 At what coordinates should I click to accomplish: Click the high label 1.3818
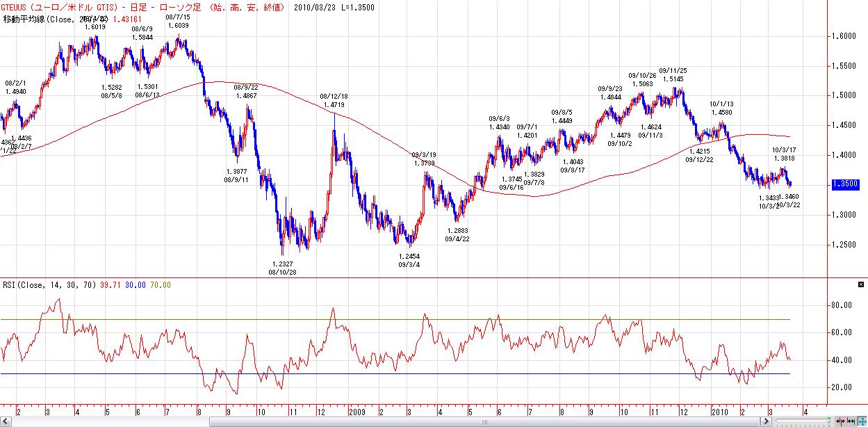[784, 159]
